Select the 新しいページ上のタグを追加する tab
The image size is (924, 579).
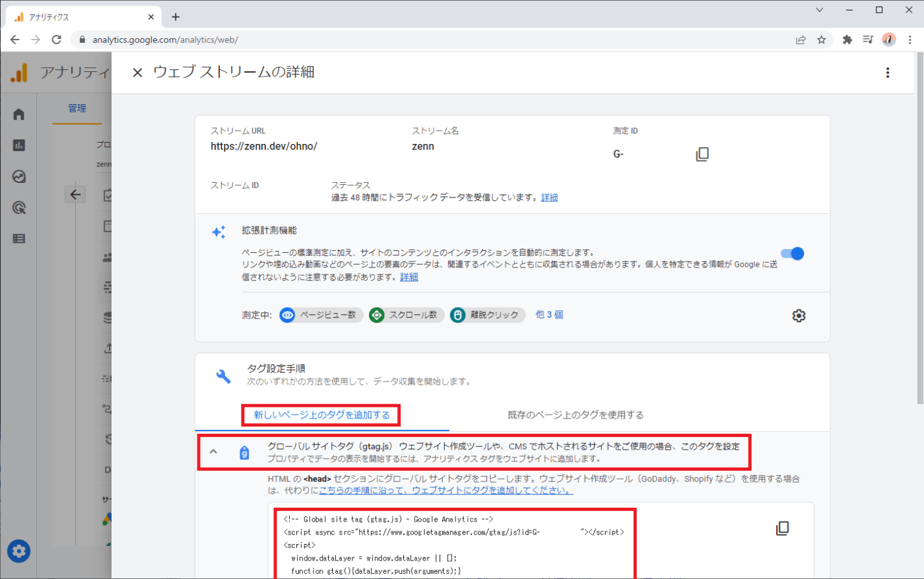322,415
